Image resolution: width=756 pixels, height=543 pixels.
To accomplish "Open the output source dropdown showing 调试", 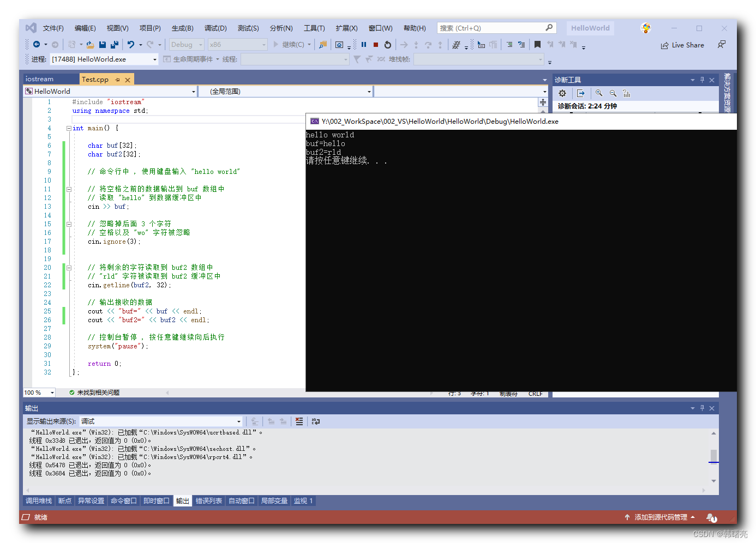I will [161, 421].
